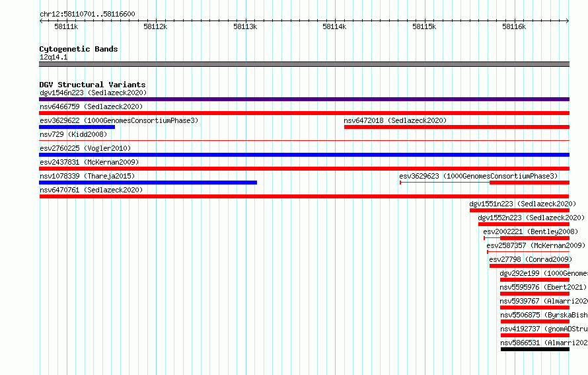Click the blue nsv1078339 variant bar
This screenshot has width=588, height=375.
point(148,183)
